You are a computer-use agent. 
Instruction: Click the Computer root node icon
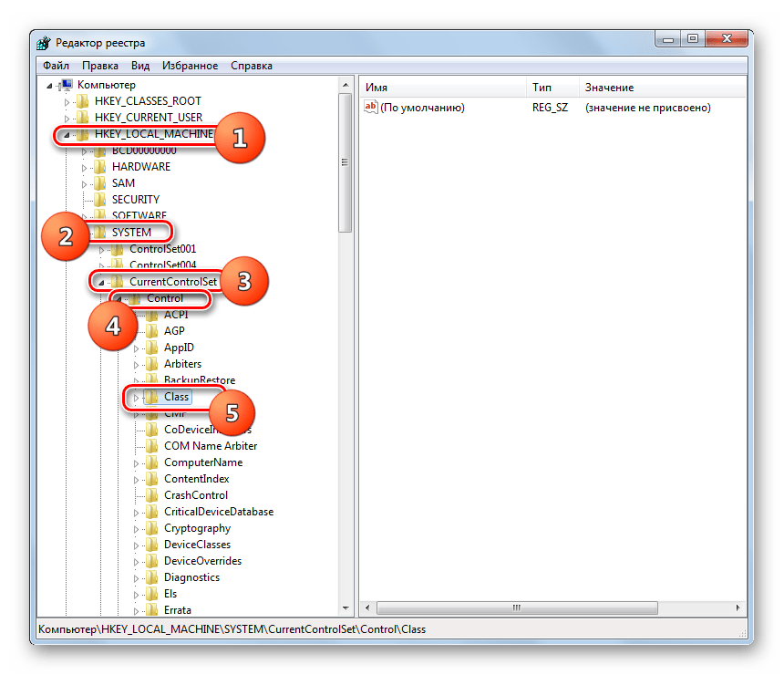pyautogui.click(x=66, y=85)
